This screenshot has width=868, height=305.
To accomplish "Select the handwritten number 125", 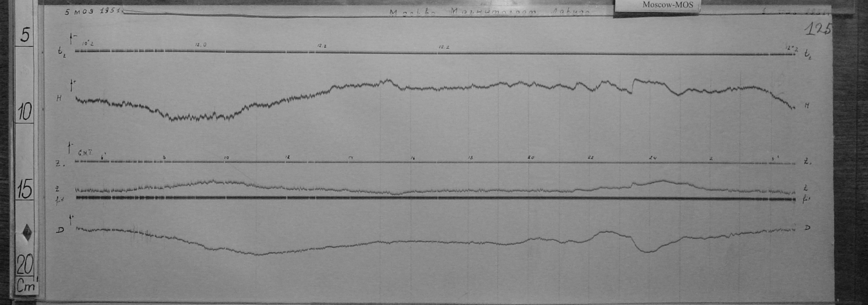I will point(818,29).
